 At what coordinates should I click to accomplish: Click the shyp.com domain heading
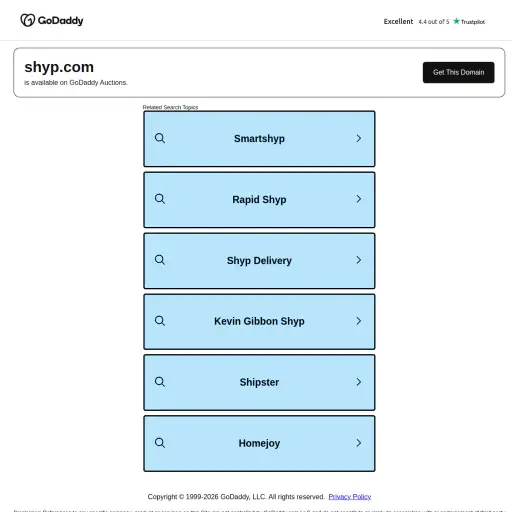59,67
